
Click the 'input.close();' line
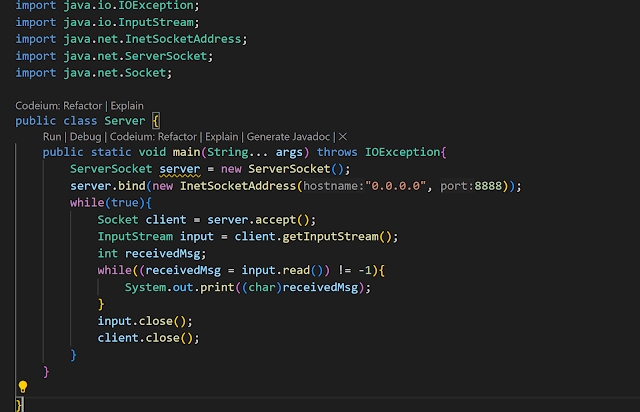click(x=145, y=321)
